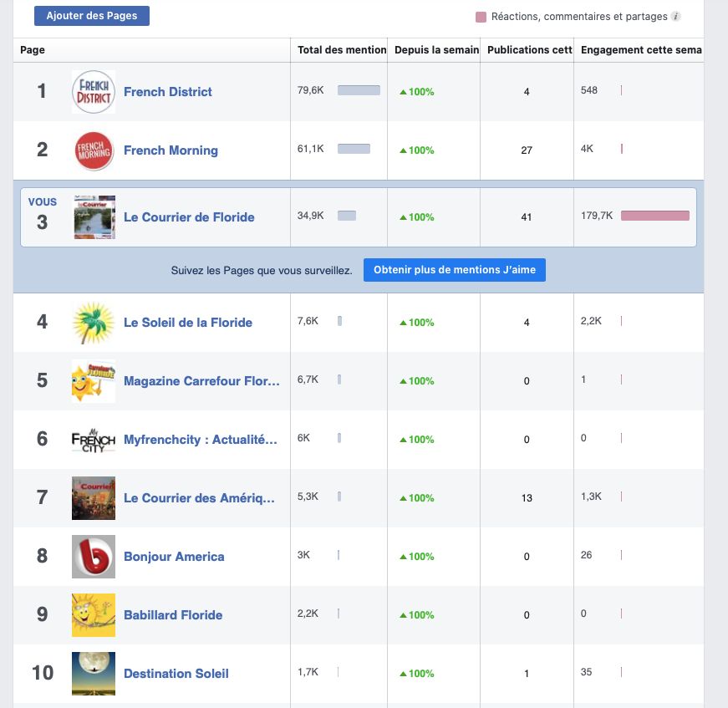Click the 5,3K total mentions value
This screenshot has height=708, width=728.
coord(308,497)
